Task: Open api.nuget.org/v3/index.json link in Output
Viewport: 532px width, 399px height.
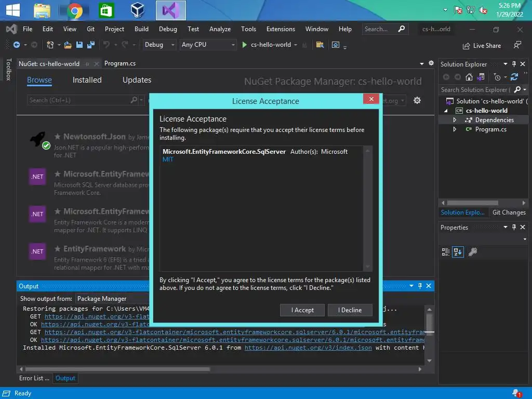Action: (x=308, y=348)
